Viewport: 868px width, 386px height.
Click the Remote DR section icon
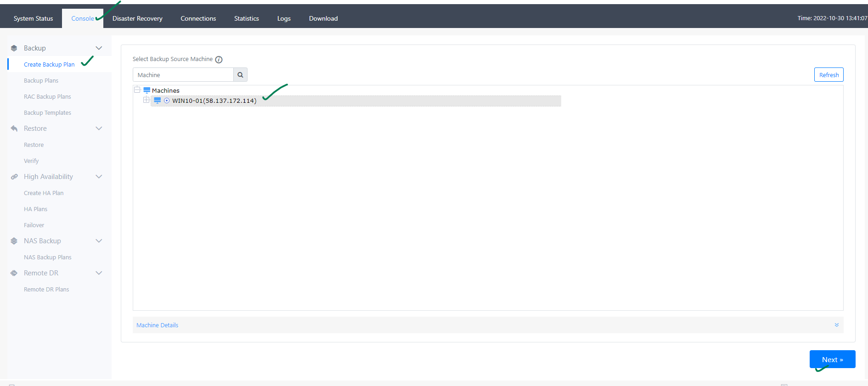14,273
